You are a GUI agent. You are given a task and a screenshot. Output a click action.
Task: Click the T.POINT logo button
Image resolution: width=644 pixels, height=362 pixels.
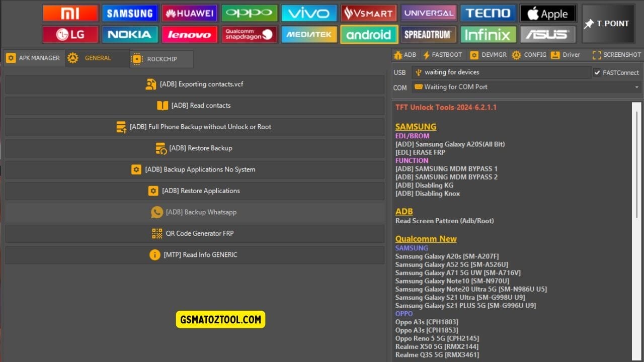tap(608, 23)
